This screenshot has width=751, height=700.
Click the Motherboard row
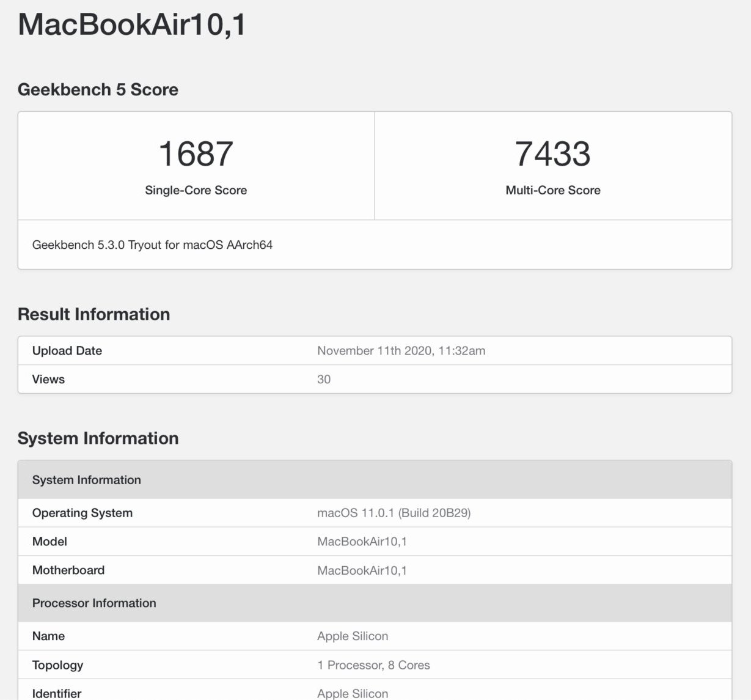(69, 570)
